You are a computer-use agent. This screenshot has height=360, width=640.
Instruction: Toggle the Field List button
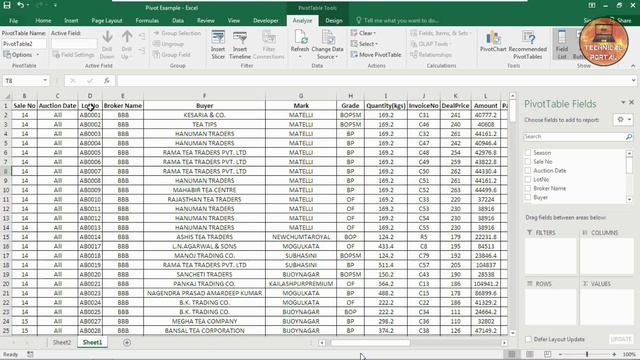[x=562, y=45]
